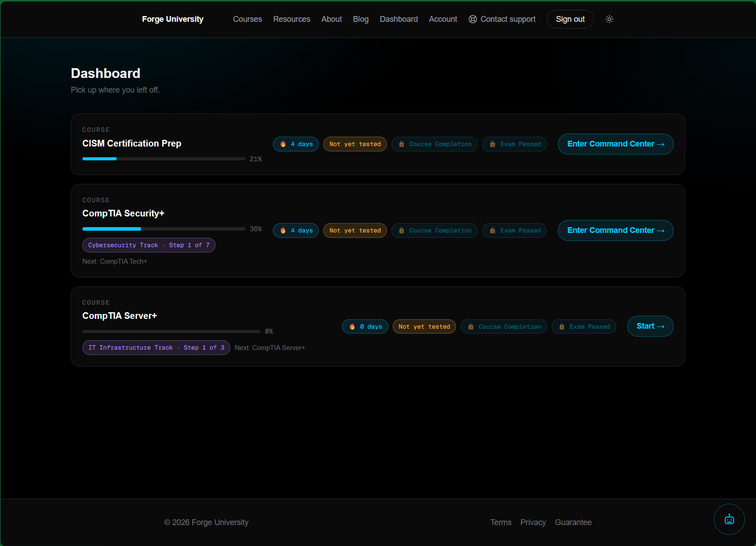This screenshot has width=756, height=546.
Task: Click lock icon on Server+ Exam Passed badge
Action: [x=562, y=326]
